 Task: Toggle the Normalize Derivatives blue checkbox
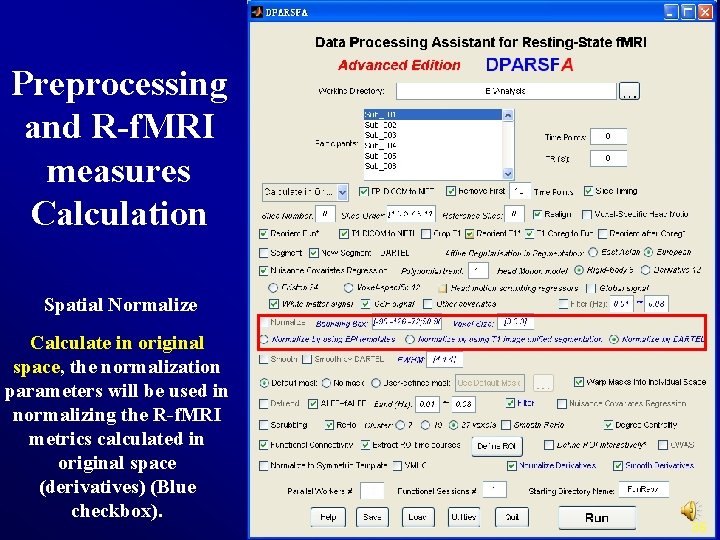tap(512, 466)
